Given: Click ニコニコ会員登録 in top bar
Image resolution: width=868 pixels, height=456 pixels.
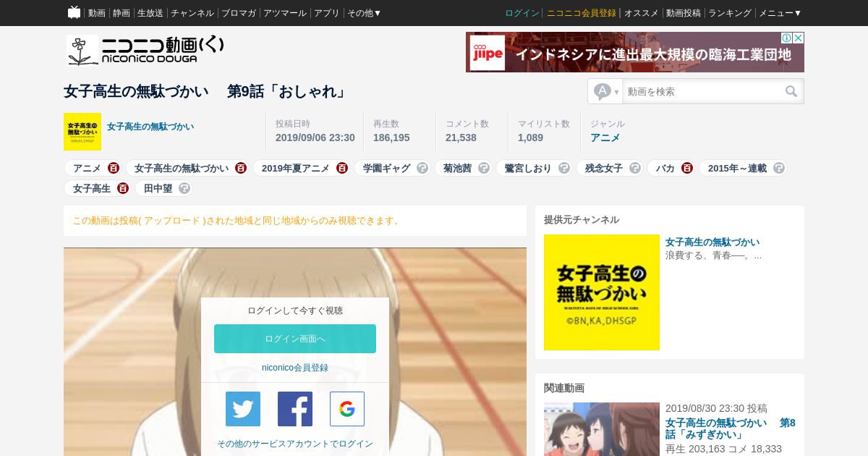Looking at the screenshot, I should [x=582, y=13].
